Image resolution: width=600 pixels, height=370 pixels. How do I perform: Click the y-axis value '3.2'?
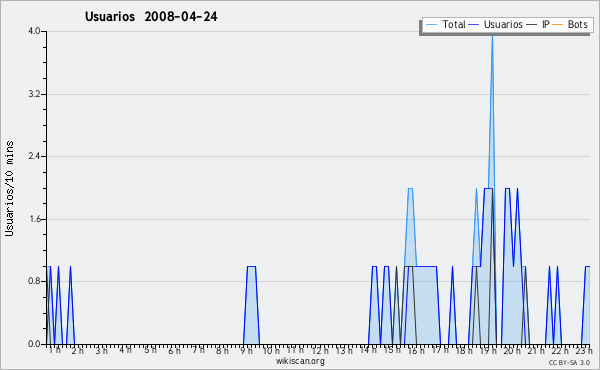(34, 94)
